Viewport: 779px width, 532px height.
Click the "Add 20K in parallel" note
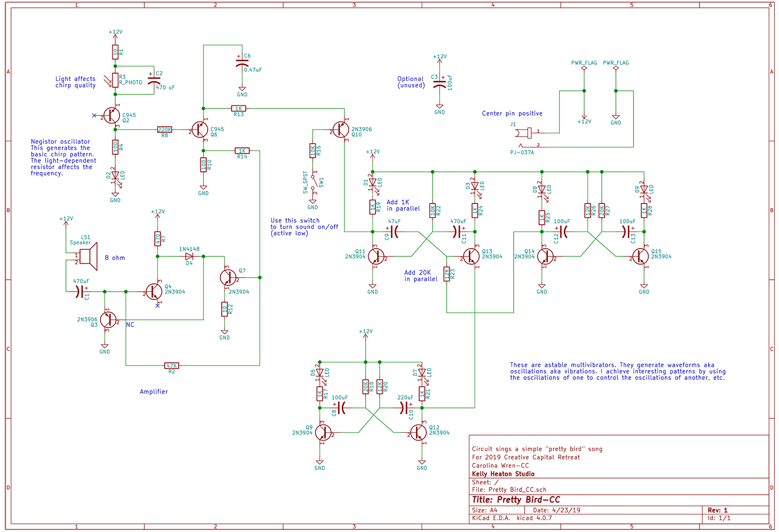click(x=421, y=276)
